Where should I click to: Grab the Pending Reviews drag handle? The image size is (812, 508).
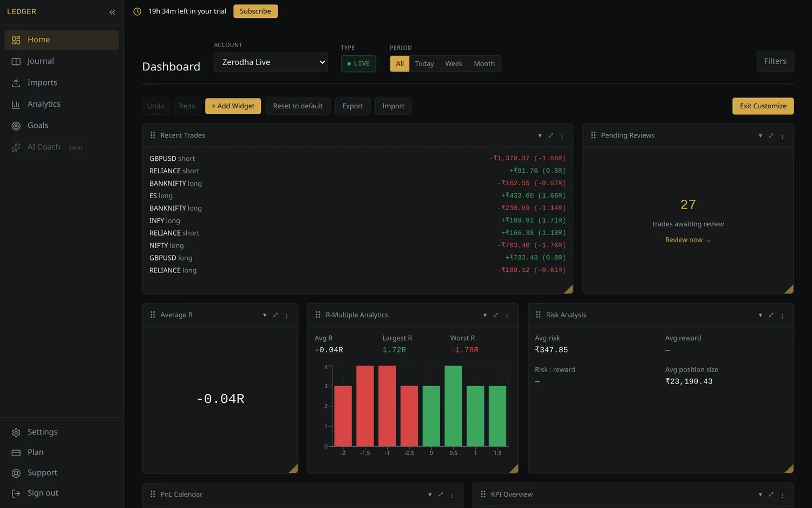point(593,135)
